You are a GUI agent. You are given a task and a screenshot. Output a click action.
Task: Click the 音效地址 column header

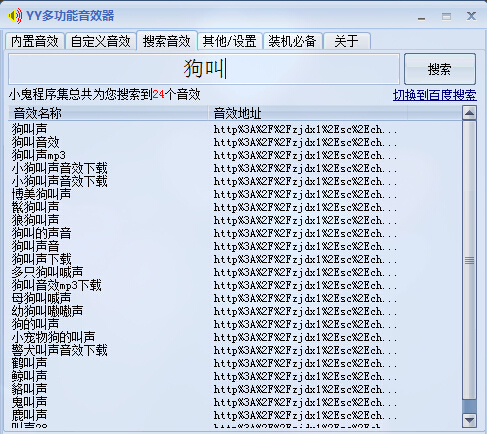307,113
